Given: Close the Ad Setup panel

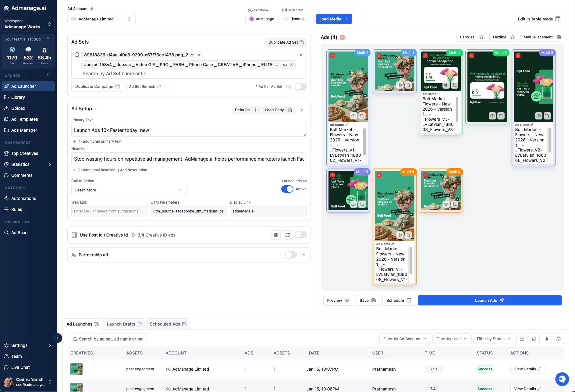Looking at the screenshot, I should [x=302, y=110].
